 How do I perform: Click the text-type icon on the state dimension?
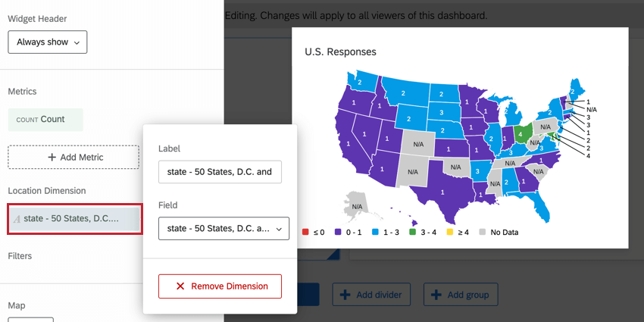[17, 219]
